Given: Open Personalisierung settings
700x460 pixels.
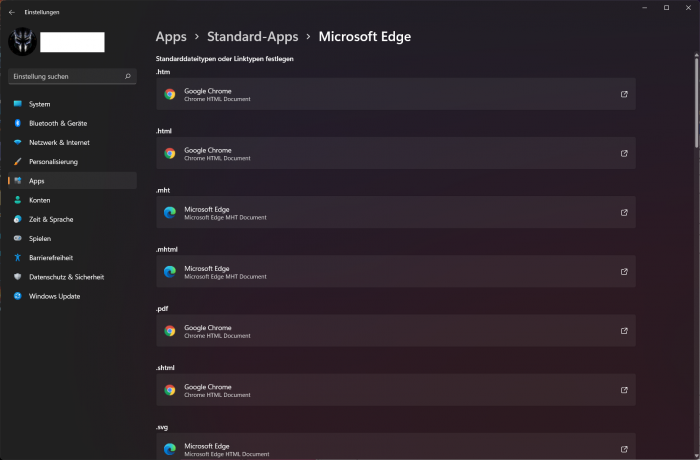Looking at the screenshot, I should coord(72,162).
